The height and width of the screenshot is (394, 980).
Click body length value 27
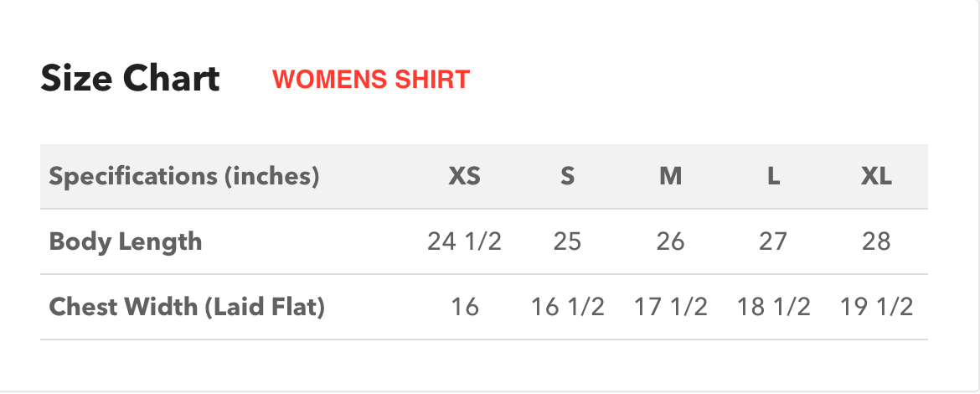[773, 242]
